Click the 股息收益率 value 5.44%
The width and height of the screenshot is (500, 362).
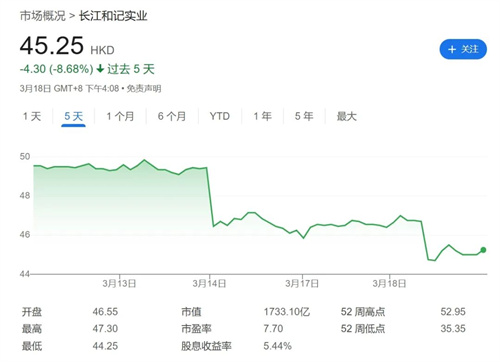[277, 346]
